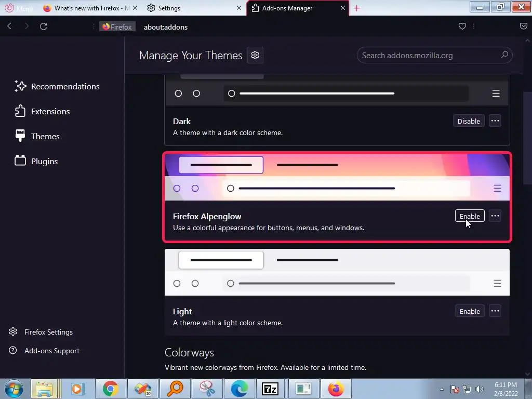Open the Action Center flag in the tray
This screenshot has height=399, width=532.
[x=455, y=389]
